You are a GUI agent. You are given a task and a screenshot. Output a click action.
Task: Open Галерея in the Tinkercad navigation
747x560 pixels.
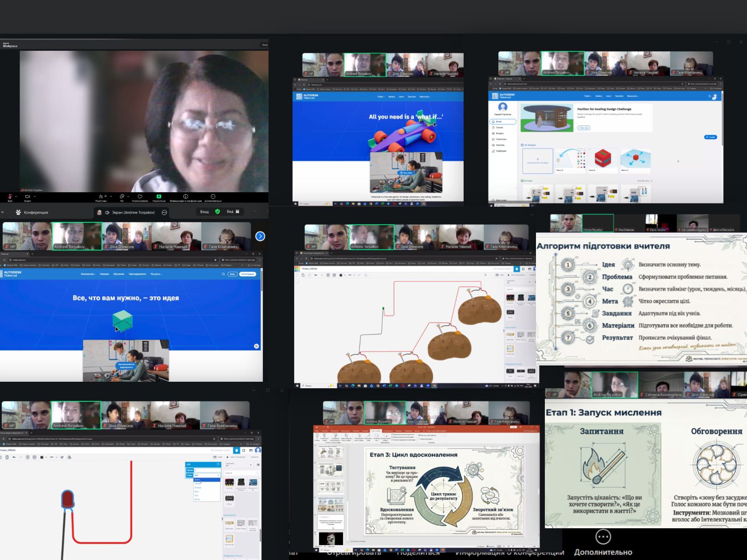point(104,274)
